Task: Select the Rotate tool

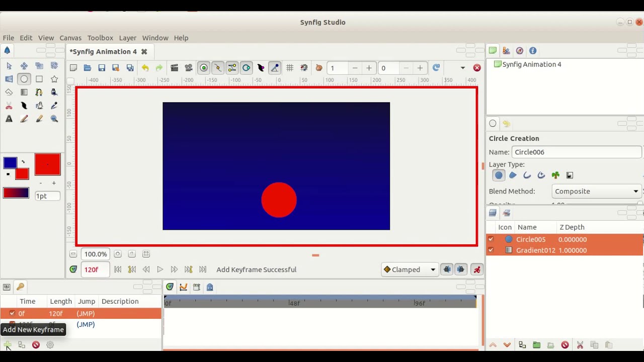Action: pyautogui.click(x=54, y=66)
